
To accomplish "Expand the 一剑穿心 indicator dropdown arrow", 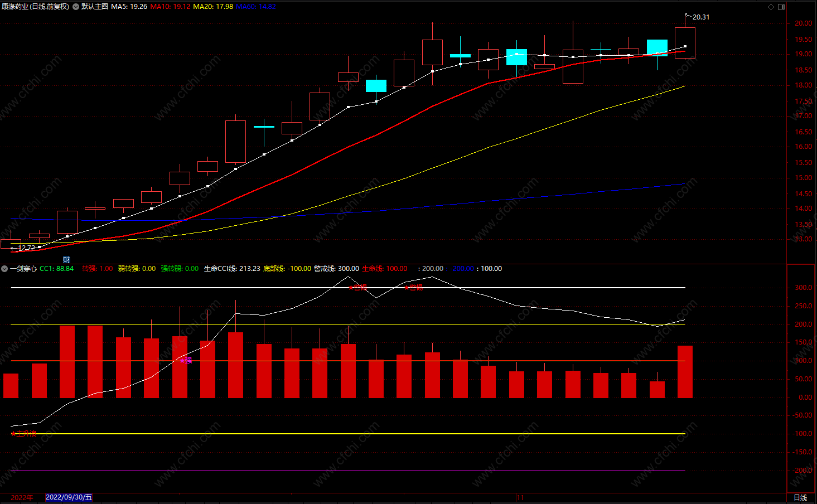I will tap(4, 269).
